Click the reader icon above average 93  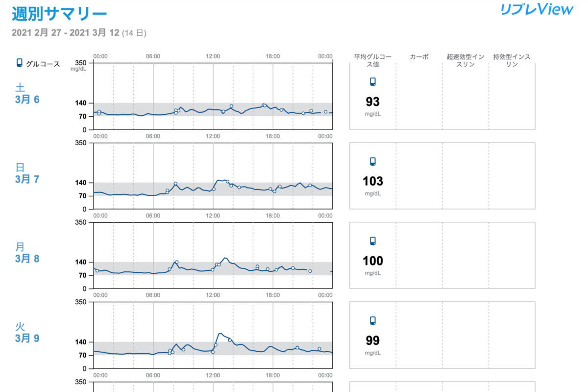pos(373,82)
